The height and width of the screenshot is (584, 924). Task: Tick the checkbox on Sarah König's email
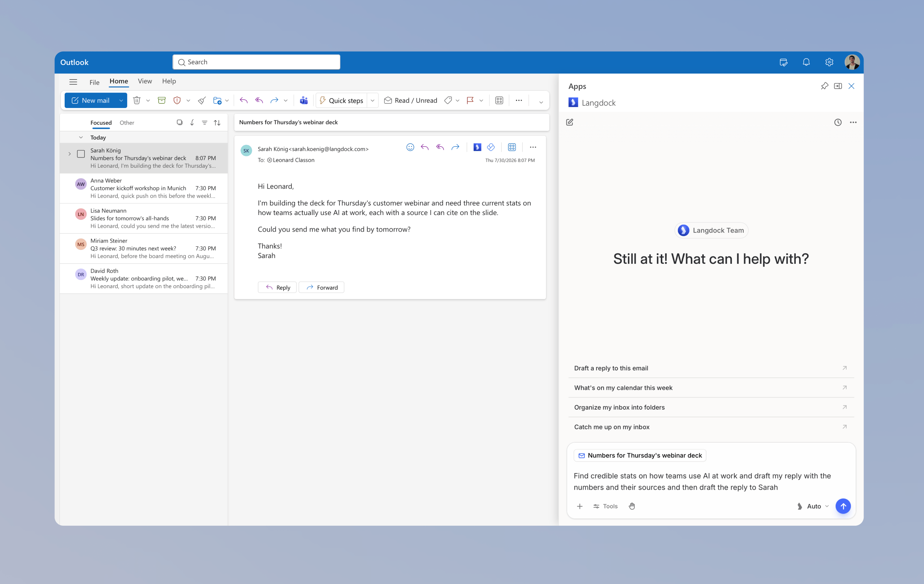(x=81, y=154)
